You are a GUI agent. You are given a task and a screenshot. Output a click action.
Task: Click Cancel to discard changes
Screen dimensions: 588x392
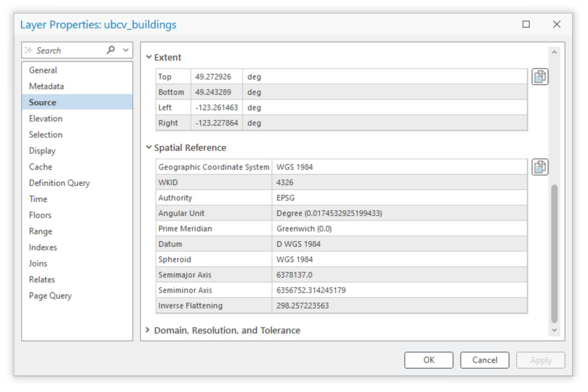point(484,360)
